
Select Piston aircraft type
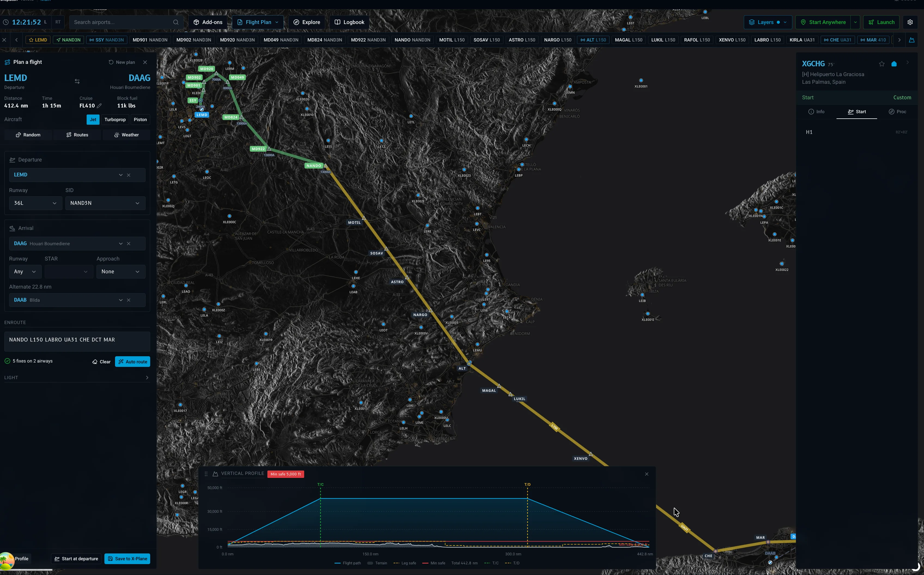pyautogui.click(x=140, y=119)
